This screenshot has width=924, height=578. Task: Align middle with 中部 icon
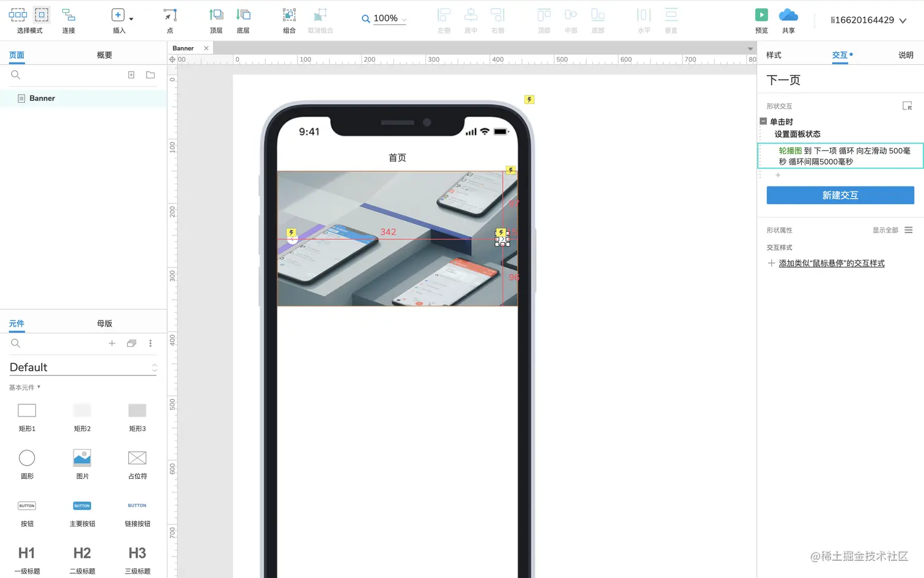[571, 15]
